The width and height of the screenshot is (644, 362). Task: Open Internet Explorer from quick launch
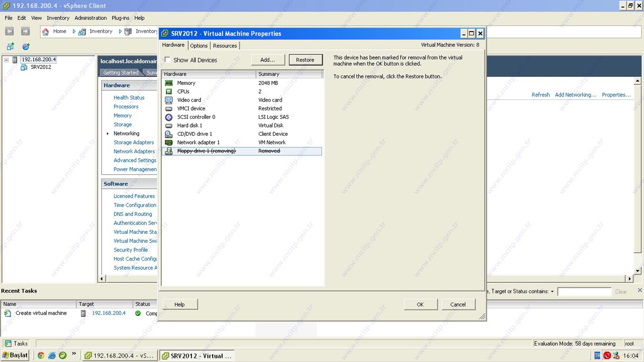point(52,355)
